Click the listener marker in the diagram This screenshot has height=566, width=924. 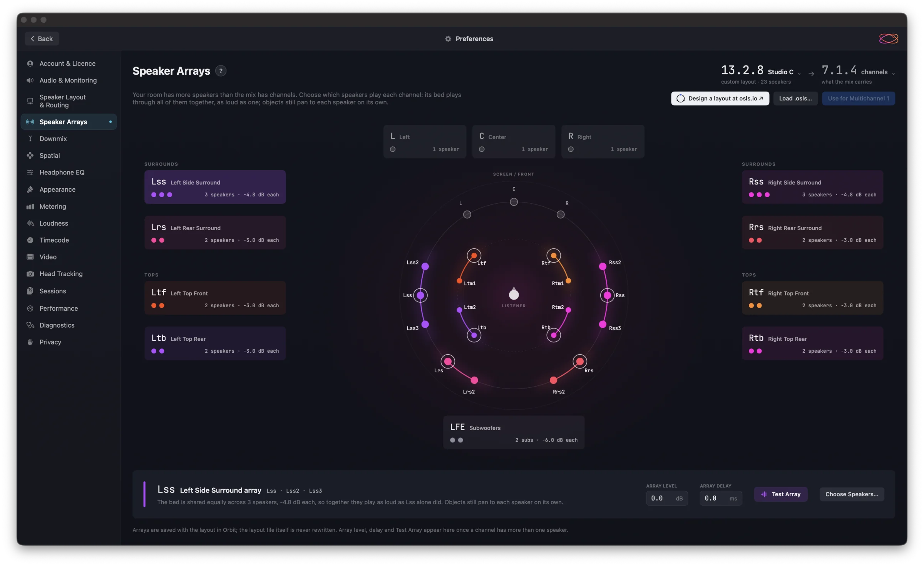tap(514, 294)
